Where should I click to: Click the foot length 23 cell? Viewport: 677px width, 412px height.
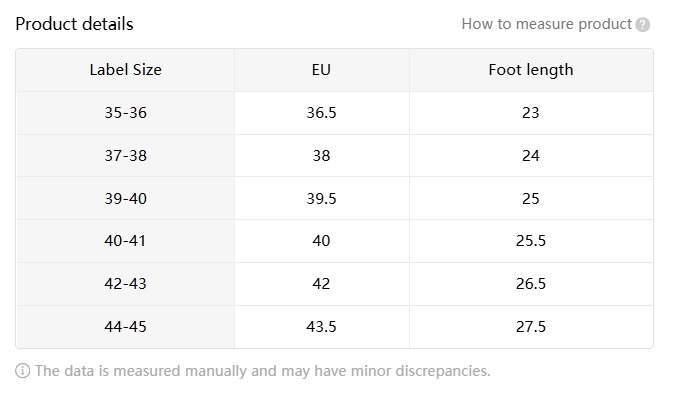(530, 113)
